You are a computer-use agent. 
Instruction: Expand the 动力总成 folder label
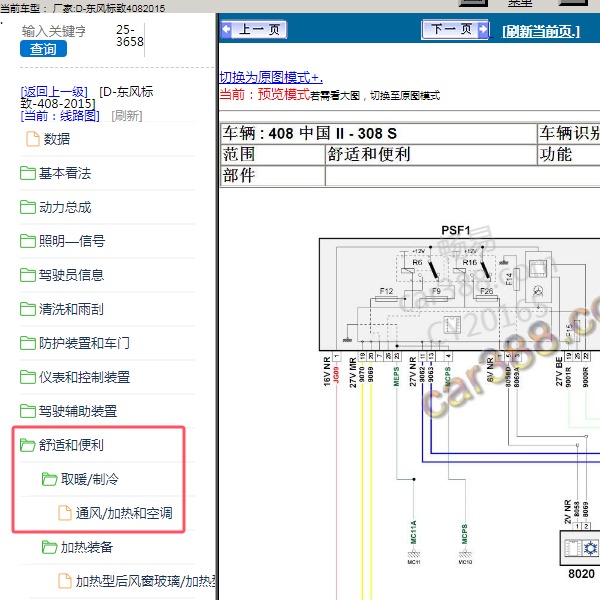pos(65,207)
